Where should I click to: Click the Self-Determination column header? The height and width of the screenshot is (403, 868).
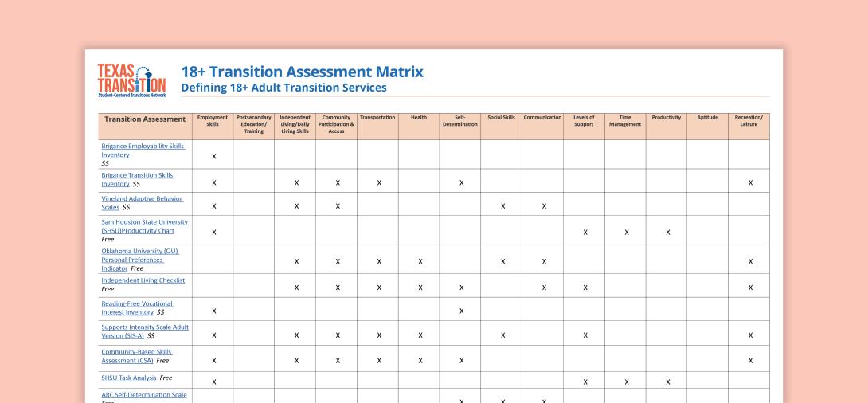point(460,121)
